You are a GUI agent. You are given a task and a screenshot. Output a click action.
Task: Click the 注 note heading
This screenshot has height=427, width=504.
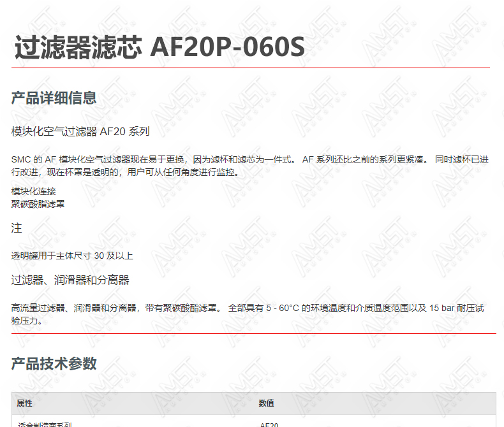(17, 228)
